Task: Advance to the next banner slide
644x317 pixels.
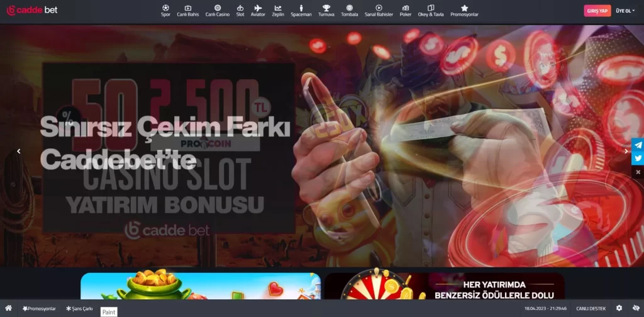Action: [x=626, y=151]
